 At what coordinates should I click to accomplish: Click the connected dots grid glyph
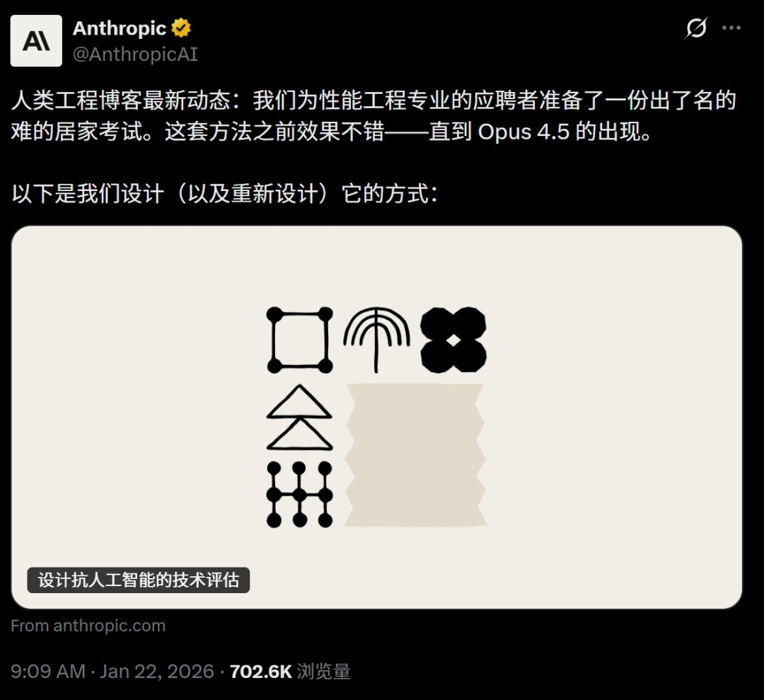pyautogui.click(x=300, y=494)
